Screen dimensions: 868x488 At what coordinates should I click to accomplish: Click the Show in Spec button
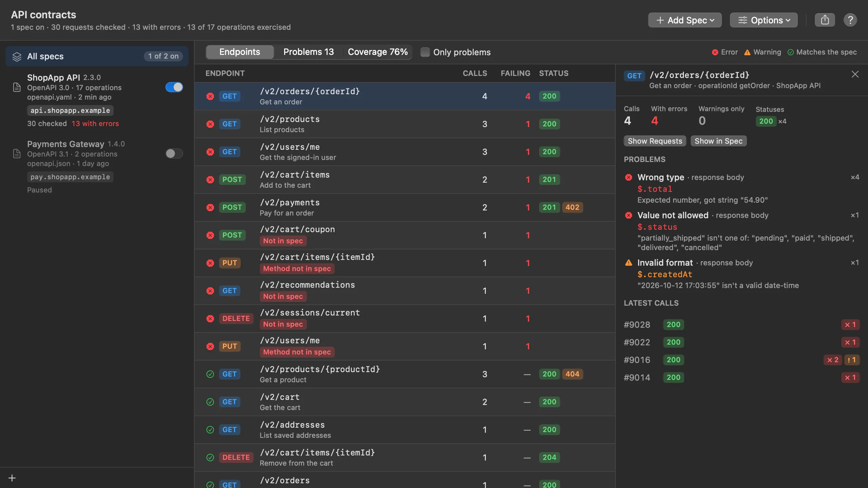pos(718,141)
